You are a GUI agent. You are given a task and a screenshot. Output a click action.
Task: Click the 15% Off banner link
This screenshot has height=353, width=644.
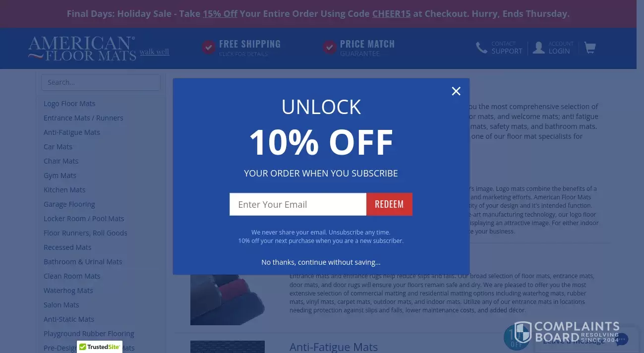(x=220, y=14)
